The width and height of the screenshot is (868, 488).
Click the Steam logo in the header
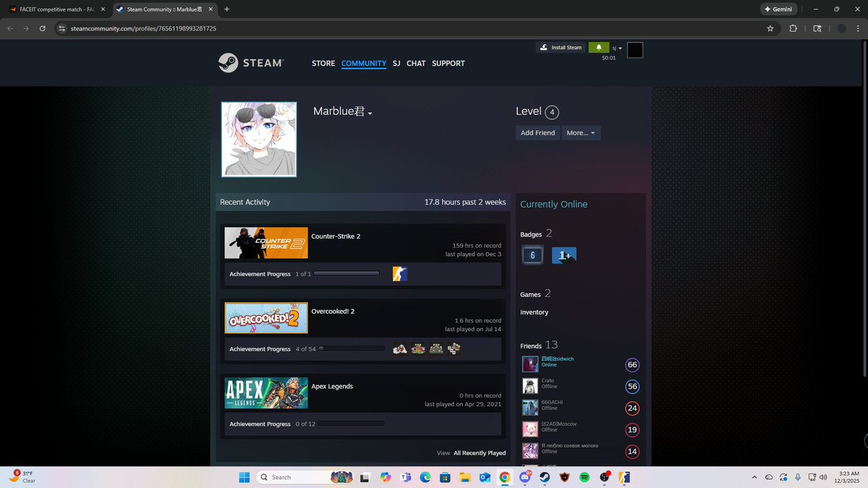coord(250,63)
